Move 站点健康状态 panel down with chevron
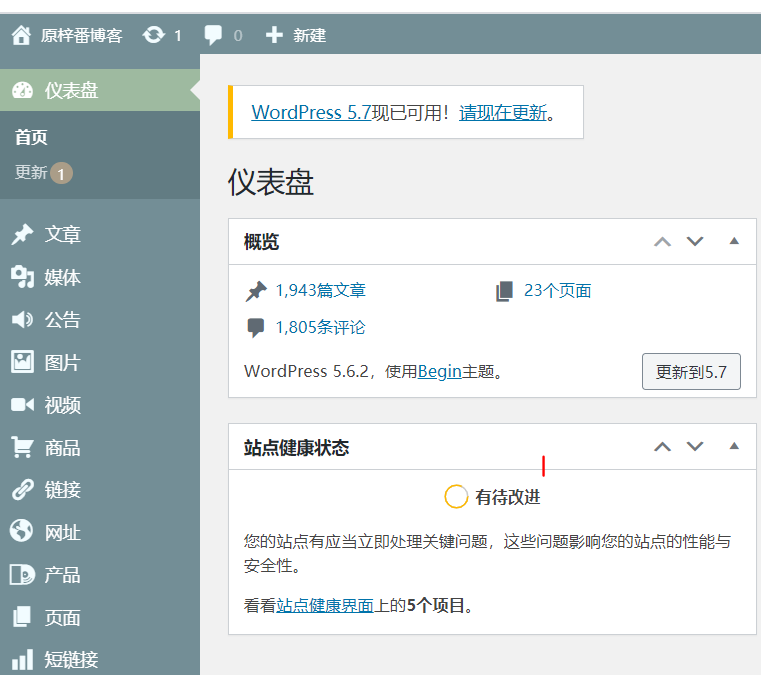Image resolution: width=761 pixels, height=675 pixels. pos(695,446)
